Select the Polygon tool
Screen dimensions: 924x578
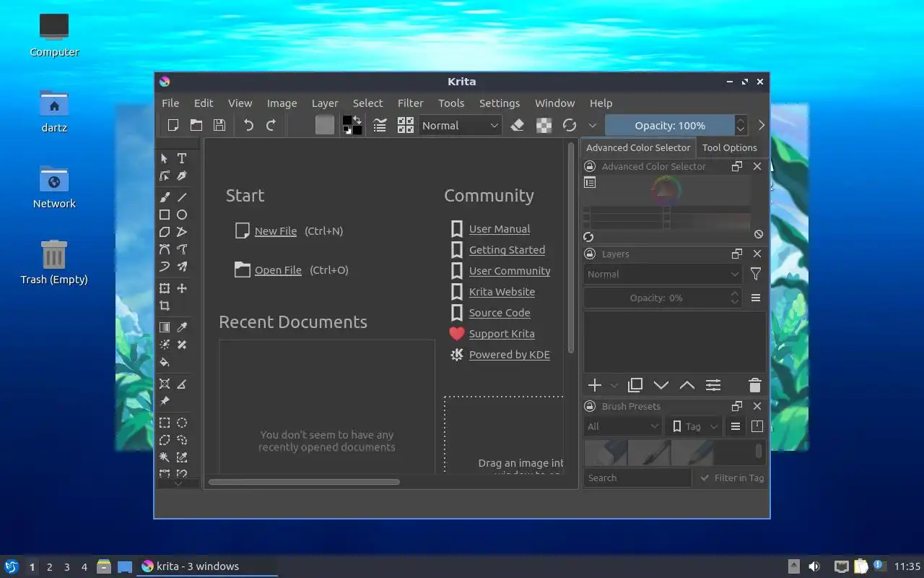[165, 232]
